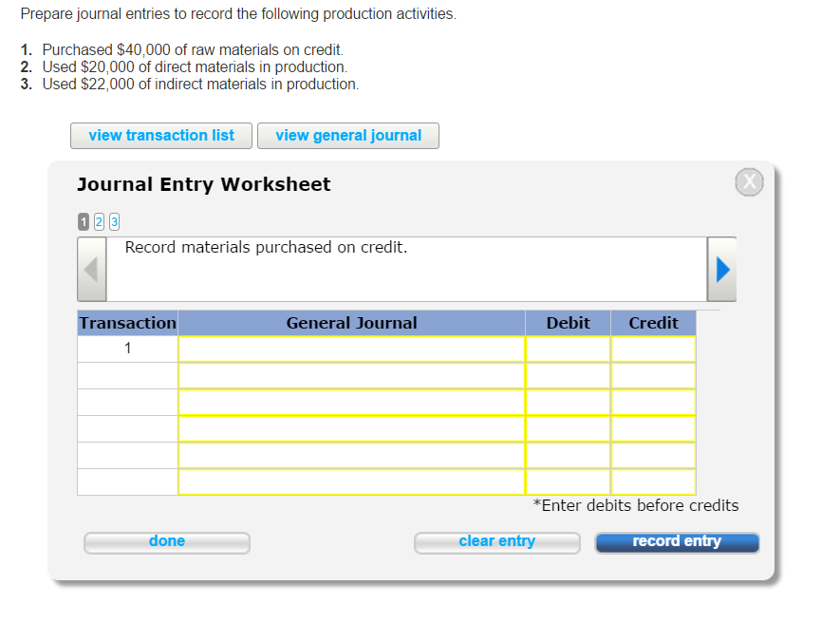Click the second row General Journal cell
The image size is (840, 623).
(x=351, y=374)
